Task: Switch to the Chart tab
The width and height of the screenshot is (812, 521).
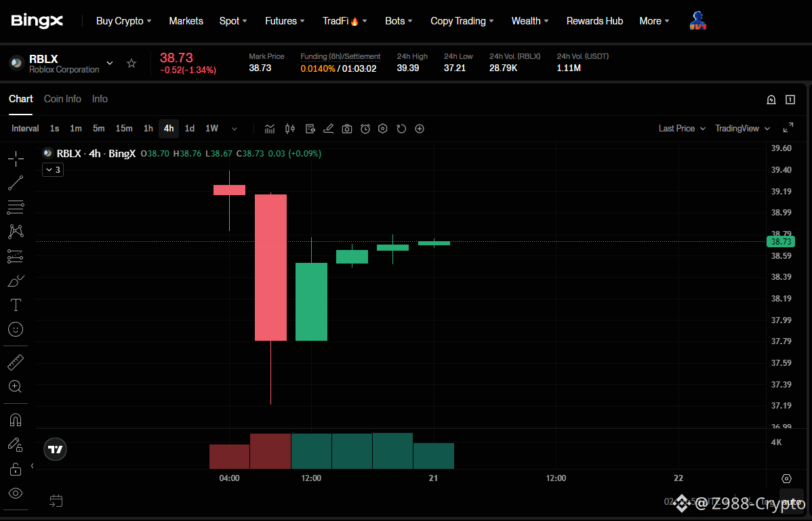Action: tap(21, 99)
